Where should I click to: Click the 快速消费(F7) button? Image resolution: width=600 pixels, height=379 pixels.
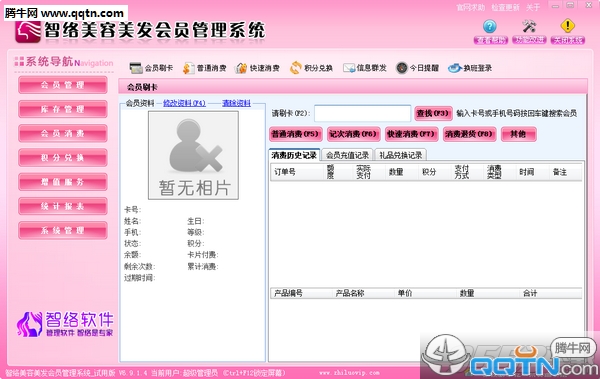pos(411,134)
